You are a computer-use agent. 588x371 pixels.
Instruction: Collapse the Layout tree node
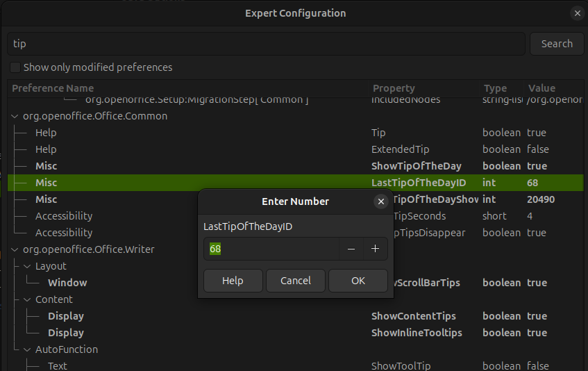pyautogui.click(x=28, y=266)
